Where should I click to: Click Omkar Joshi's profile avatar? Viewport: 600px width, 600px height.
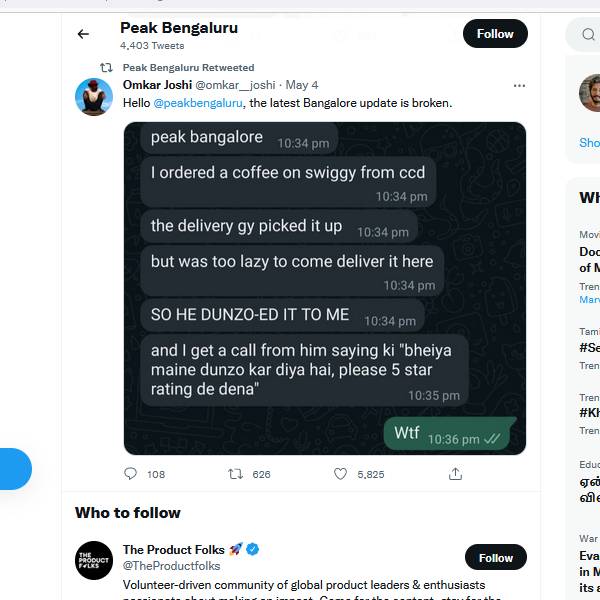pos(94,96)
